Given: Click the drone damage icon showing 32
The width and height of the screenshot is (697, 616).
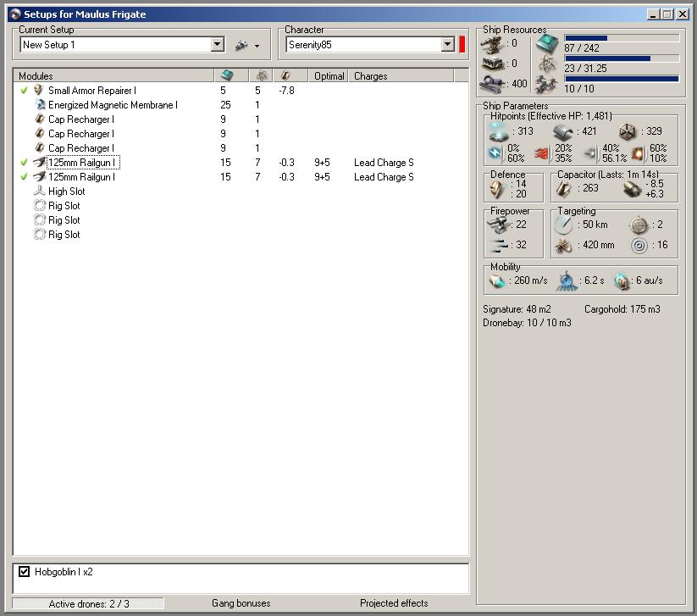Looking at the screenshot, I should click(x=500, y=245).
